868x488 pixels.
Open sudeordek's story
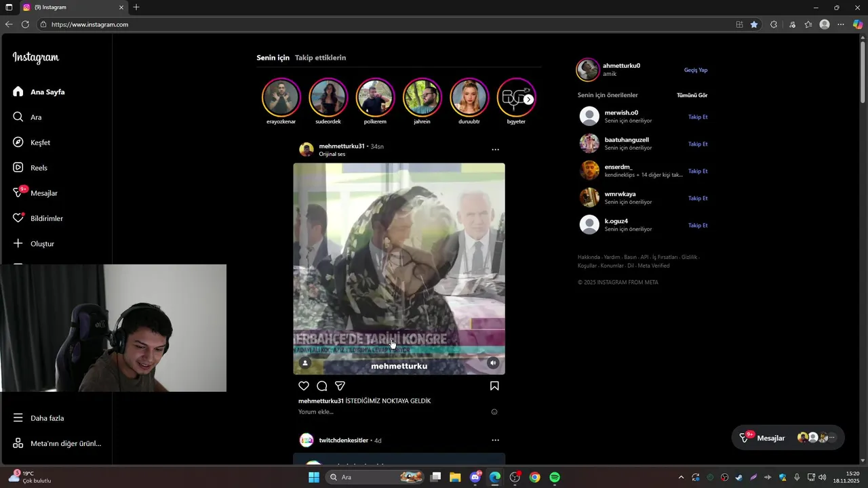click(x=328, y=98)
